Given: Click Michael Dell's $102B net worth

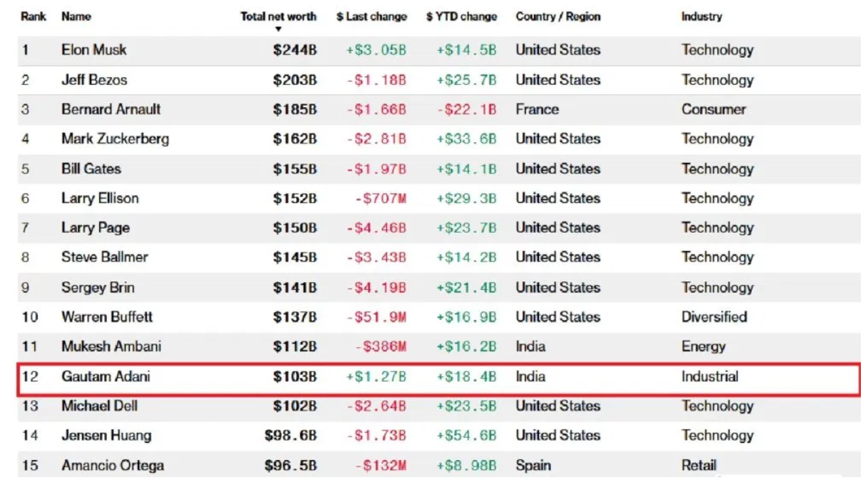Looking at the screenshot, I should [295, 406].
